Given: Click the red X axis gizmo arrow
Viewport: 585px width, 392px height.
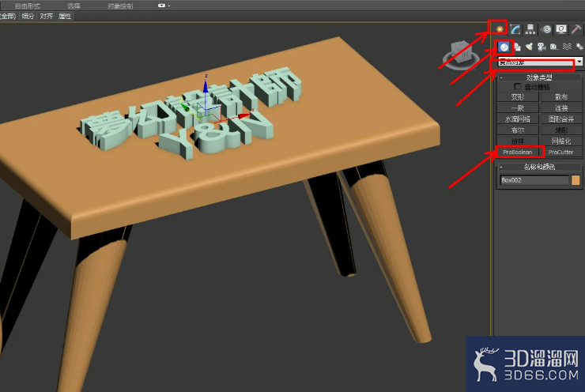Looking at the screenshot, I should [x=244, y=115].
